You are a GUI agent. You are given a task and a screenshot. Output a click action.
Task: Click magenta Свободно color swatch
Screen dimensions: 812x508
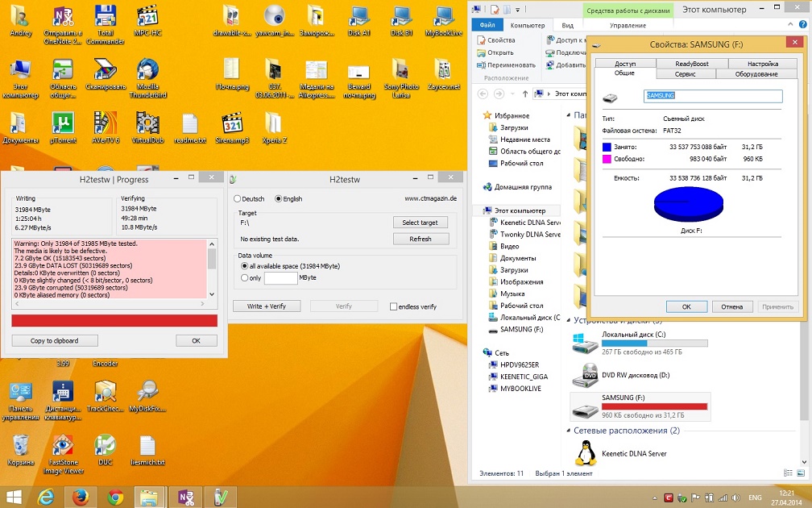607,159
